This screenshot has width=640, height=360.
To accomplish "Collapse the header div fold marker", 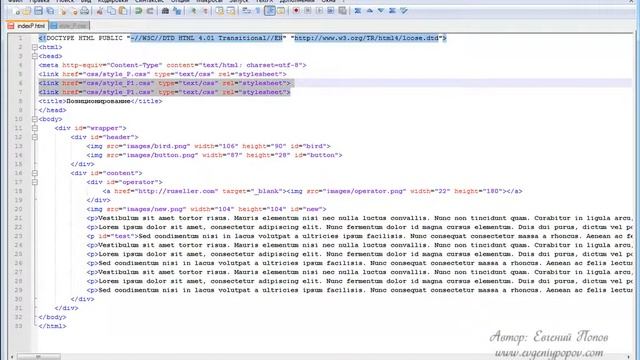I will [35, 137].
